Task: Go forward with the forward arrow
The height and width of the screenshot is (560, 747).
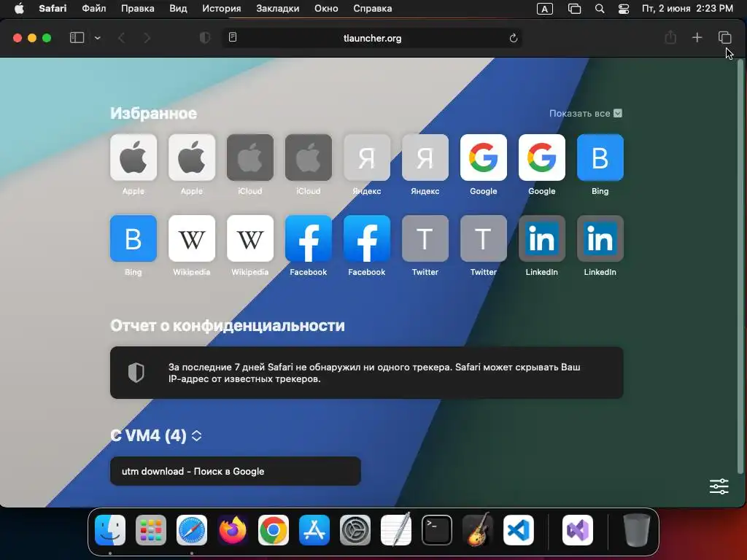Action: coord(147,38)
